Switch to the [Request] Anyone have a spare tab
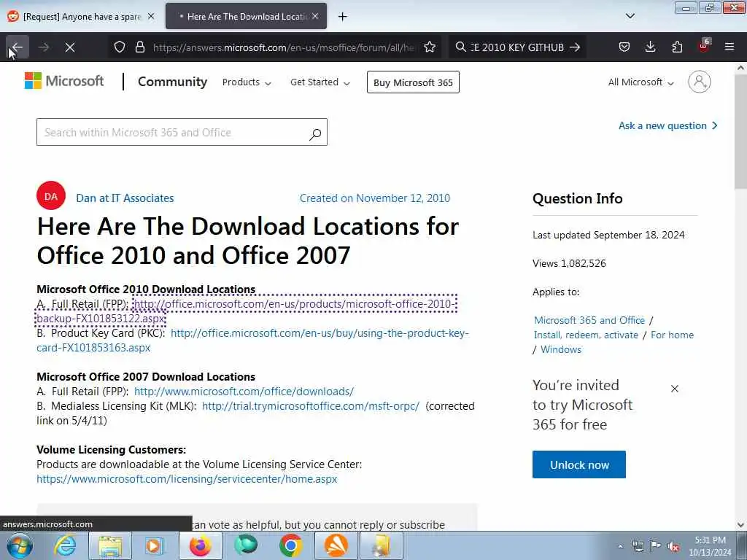Image resolution: width=747 pixels, height=560 pixels. click(80, 17)
